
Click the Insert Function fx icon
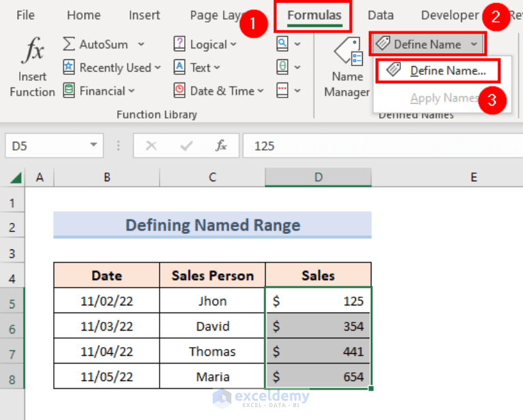click(x=33, y=50)
